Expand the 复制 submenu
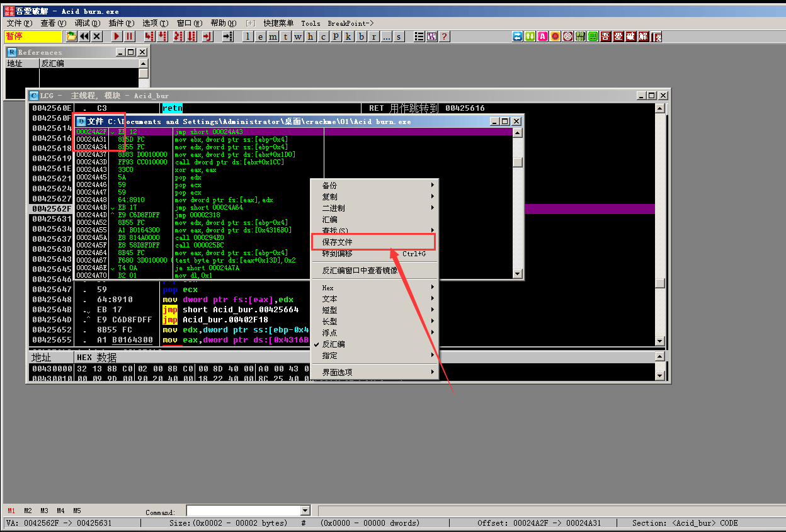Screen dimensions: 786x532 tap(374, 196)
